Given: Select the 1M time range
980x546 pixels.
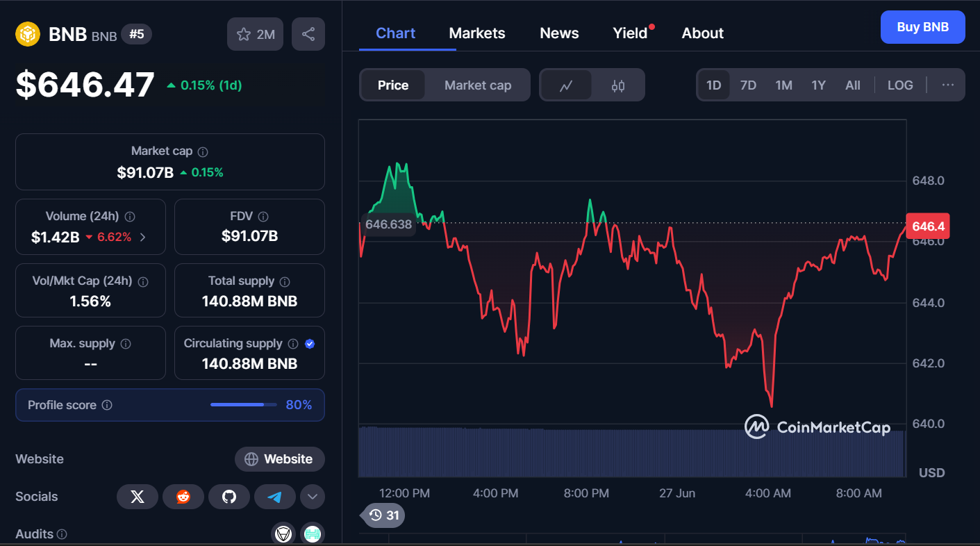Looking at the screenshot, I should pos(784,85).
